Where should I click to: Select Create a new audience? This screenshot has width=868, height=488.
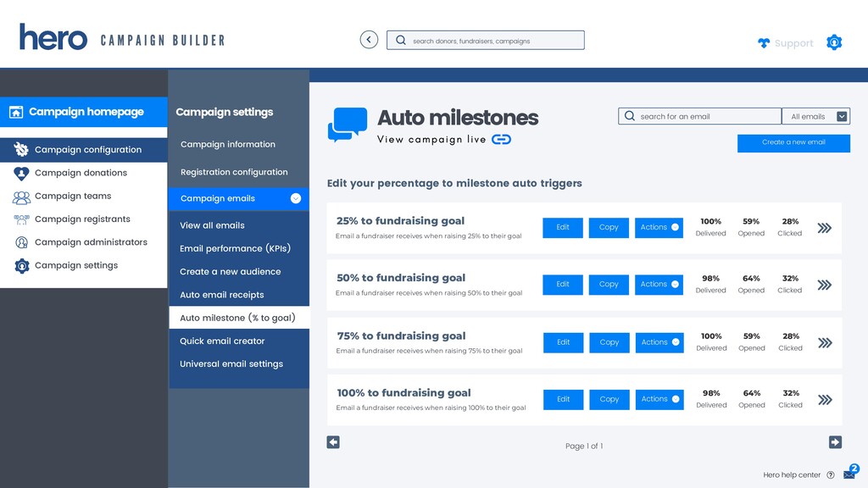click(x=231, y=272)
